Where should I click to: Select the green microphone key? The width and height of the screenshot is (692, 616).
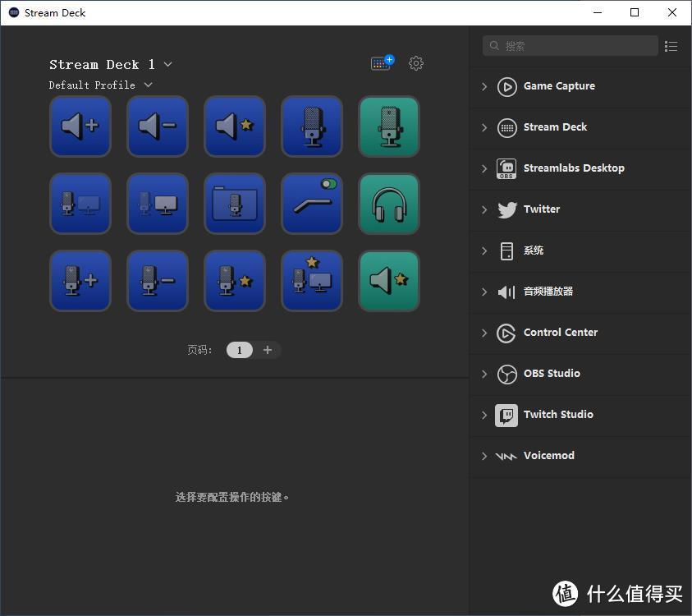pos(389,126)
